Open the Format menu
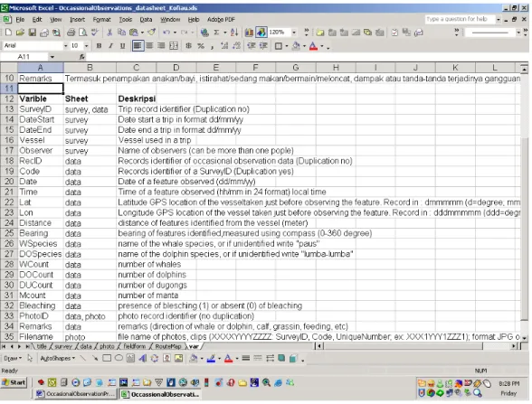The width and height of the screenshot is (532, 404). coord(101,20)
